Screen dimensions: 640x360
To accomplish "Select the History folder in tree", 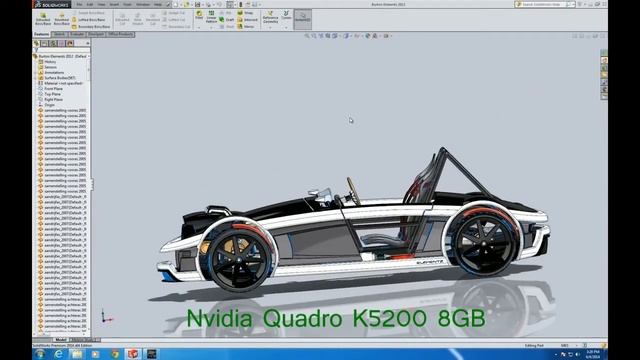I will 47,62.
